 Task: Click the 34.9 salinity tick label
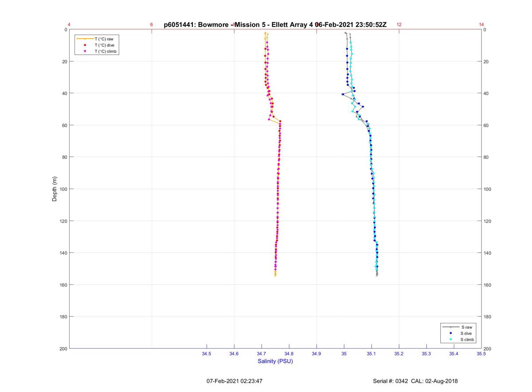317,353
